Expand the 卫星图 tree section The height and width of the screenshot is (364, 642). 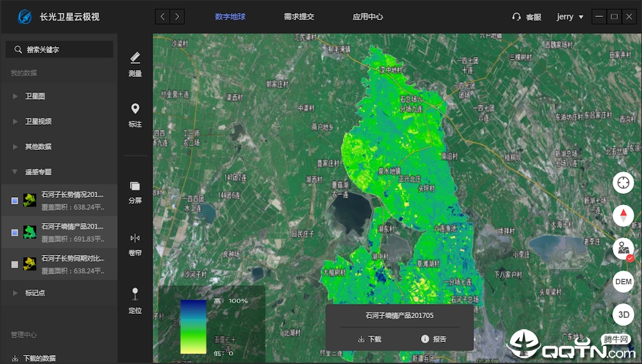[16, 96]
